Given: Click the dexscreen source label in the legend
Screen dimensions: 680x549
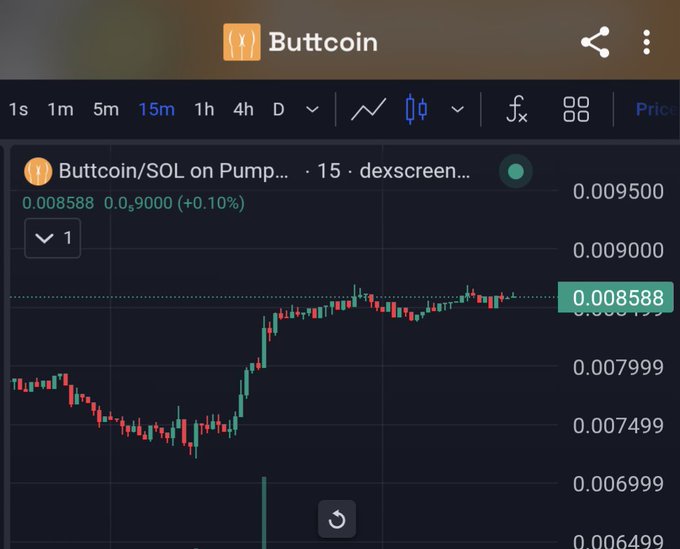Looking at the screenshot, I should coord(415,171).
